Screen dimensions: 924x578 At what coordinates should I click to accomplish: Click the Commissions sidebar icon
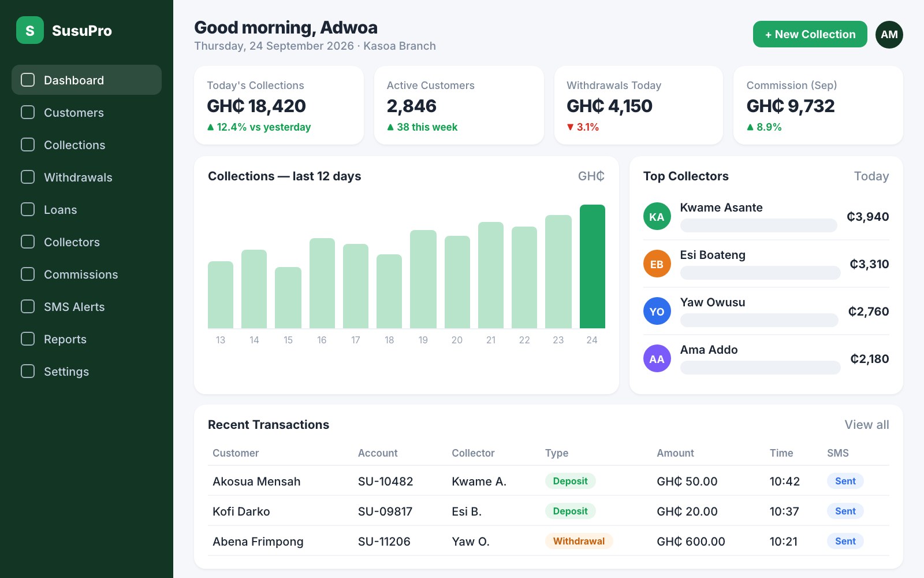point(28,274)
